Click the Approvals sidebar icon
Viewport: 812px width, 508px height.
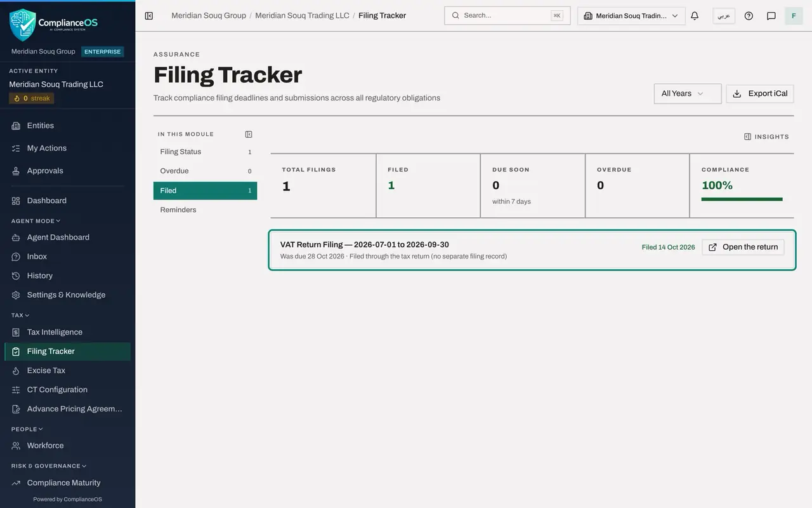click(x=16, y=171)
